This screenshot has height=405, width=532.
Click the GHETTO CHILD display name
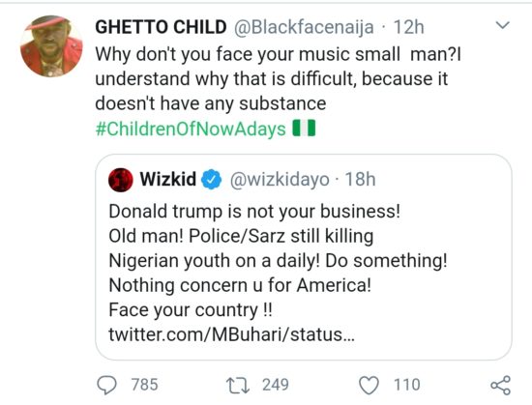[161, 27]
